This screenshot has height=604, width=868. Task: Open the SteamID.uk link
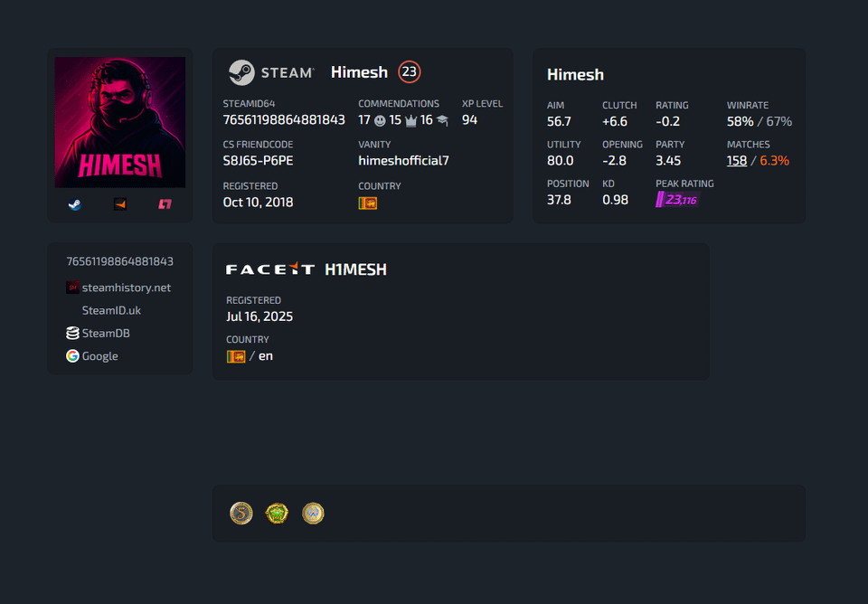pyautogui.click(x=111, y=310)
